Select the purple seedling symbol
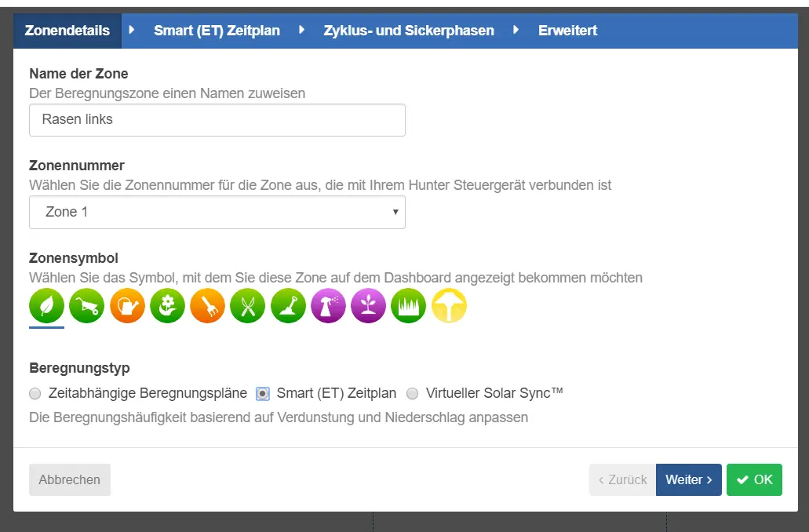Viewport: 809px width, 532px height. (x=369, y=306)
